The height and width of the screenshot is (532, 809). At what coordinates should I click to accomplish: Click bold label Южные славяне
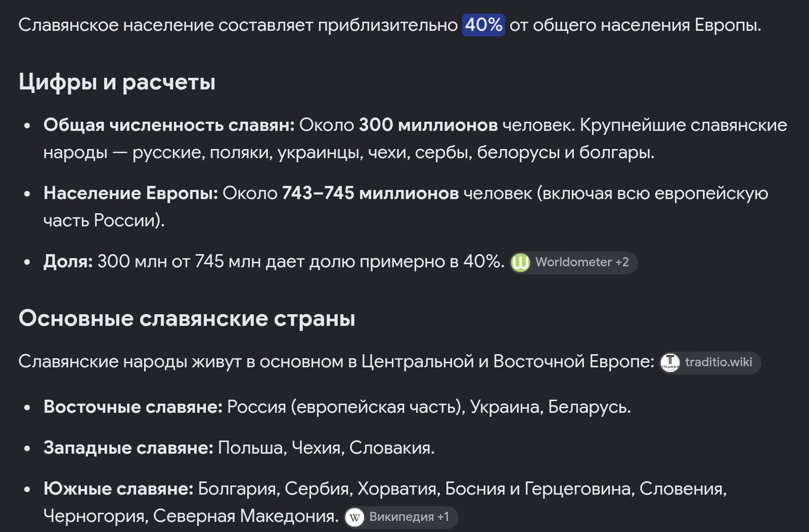tap(118, 489)
